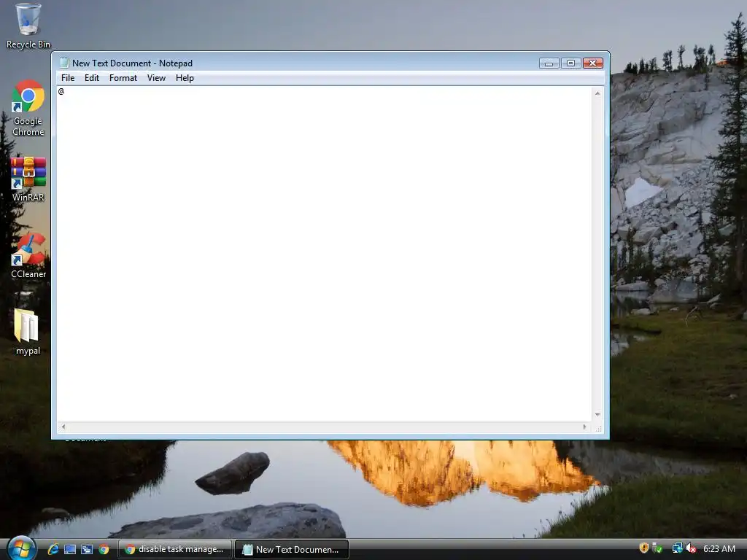Launch Chrome from Quick Launch bar
The image size is (747, 560).
coord(104,549)
